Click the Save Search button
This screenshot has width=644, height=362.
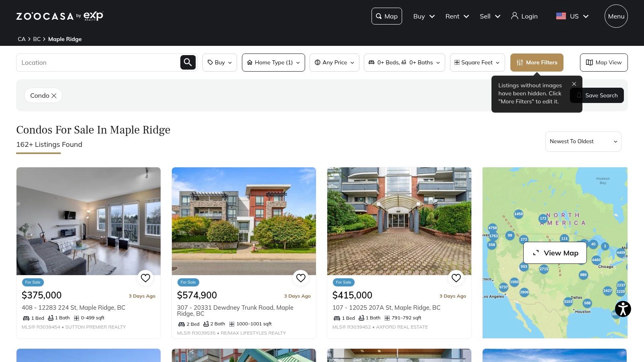click(597, 95)
